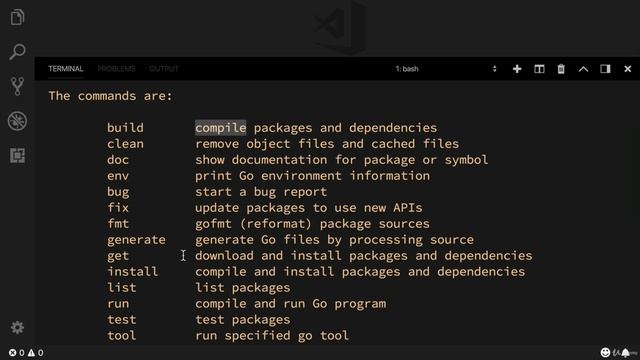Viewport: 640px width, 360px height.
Task: Click the 'list' command name
Action: (x=122, y=287)
